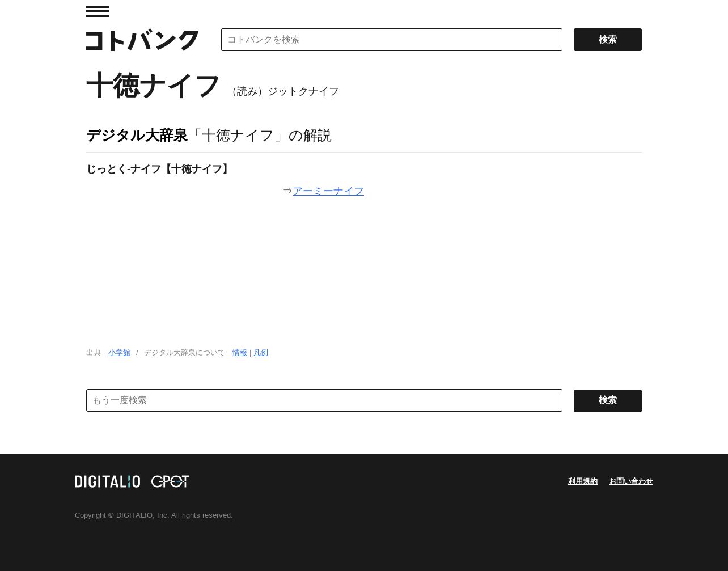
Task: Click the top 検索 button
Action: pyautogui.click(x=608, y=40)
